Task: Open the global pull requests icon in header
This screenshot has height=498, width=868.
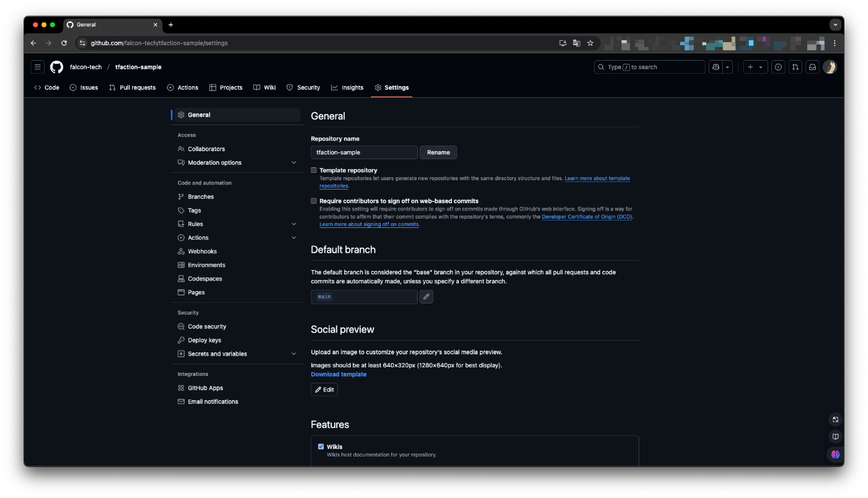Action: (x=795, y=67)
